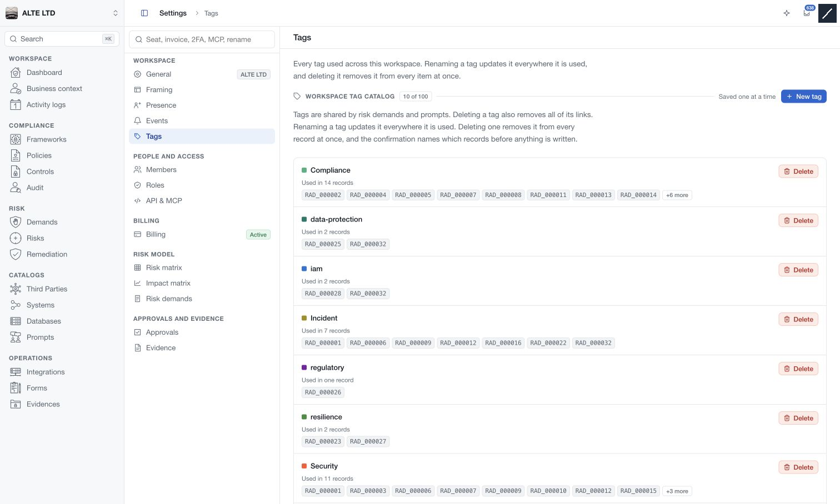The height and width of the screenshot is (504, 840).
Task: Open Policies icon
Action: [x=16, y=156]
